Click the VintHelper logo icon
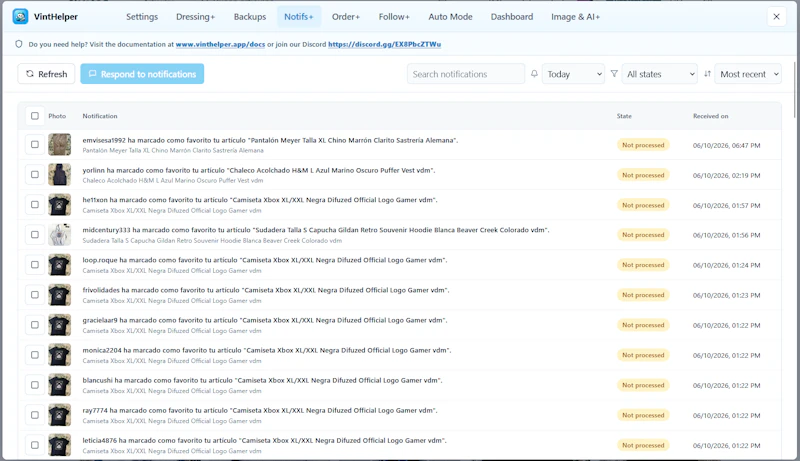The image size is (800, 461). pos(20,16)
